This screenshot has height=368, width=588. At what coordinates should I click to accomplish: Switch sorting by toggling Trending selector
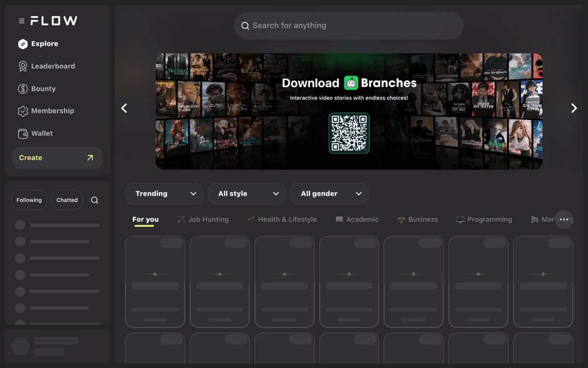pos(164,193)
